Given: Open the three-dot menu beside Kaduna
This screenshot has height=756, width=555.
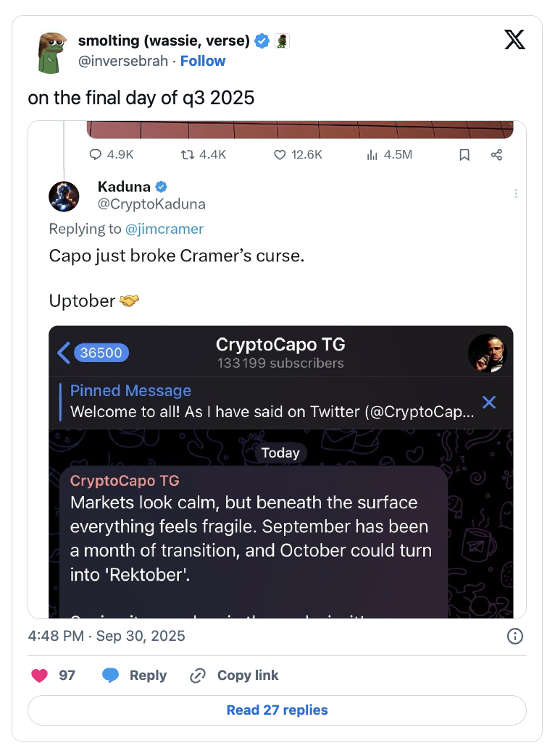Looking at the screenshot, I should pos(516,194).
